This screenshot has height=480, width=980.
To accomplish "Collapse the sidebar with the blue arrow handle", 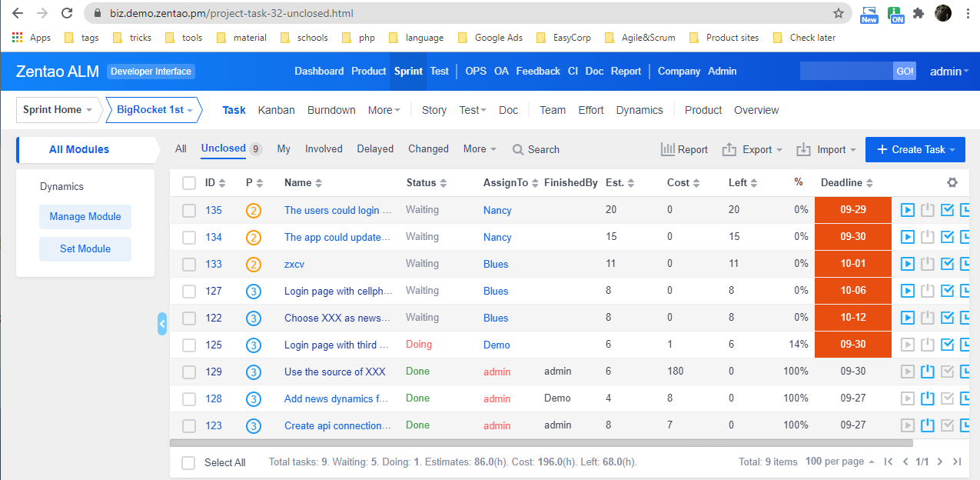I will tap(162, 325).
